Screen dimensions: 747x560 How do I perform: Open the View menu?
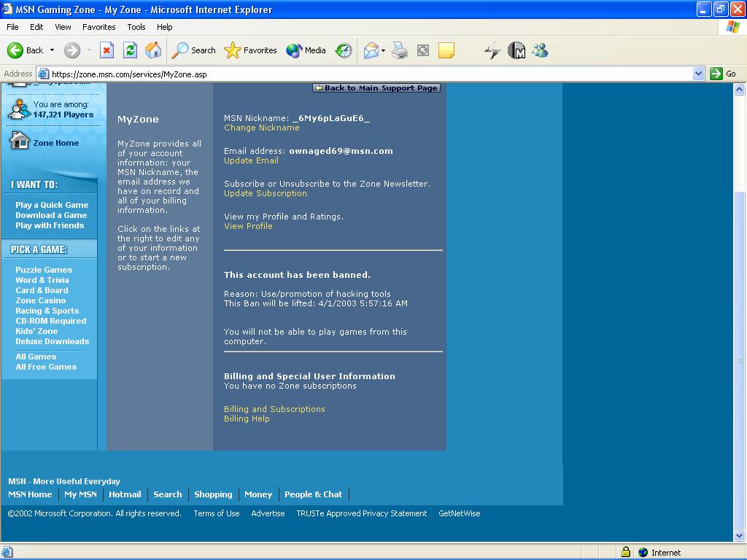coord(63,27)
